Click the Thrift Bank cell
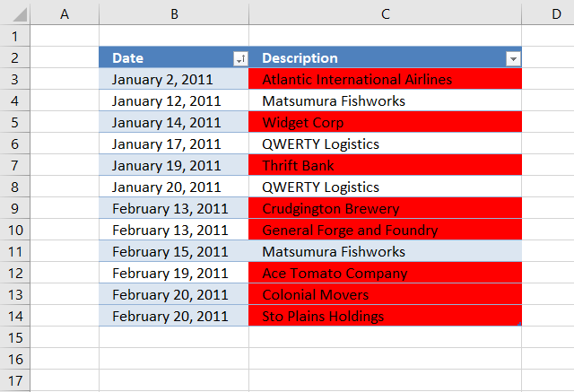The height and width of the screenshot is (392, 574). pos(385,165)
